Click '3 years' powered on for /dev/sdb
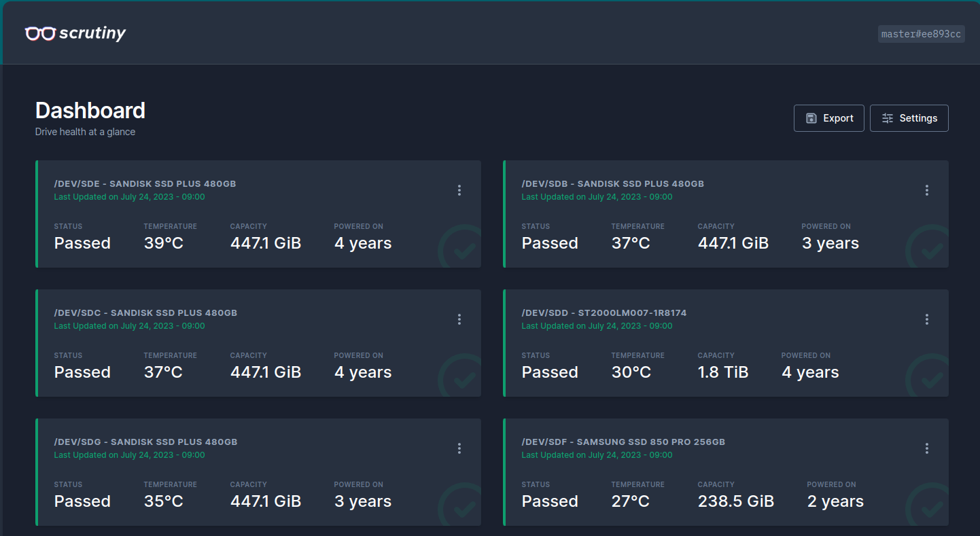 pos(830,243)
